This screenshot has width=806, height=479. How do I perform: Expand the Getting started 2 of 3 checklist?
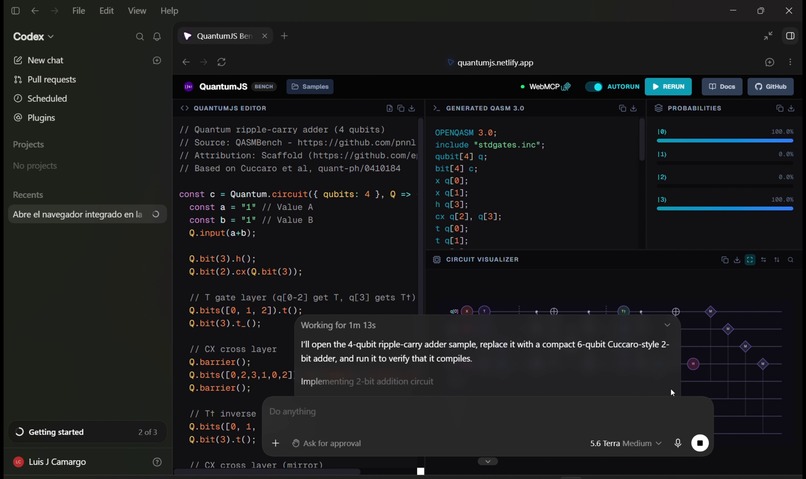click(87, 432)
